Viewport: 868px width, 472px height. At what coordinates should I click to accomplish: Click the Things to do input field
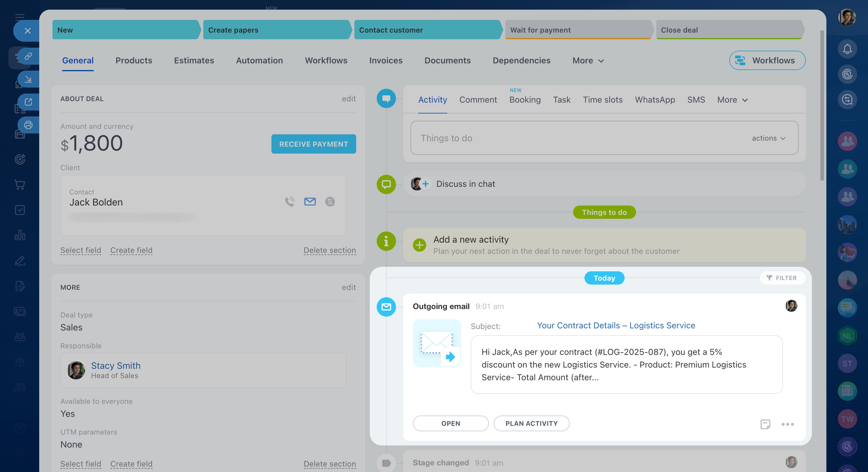click(573, 138)
